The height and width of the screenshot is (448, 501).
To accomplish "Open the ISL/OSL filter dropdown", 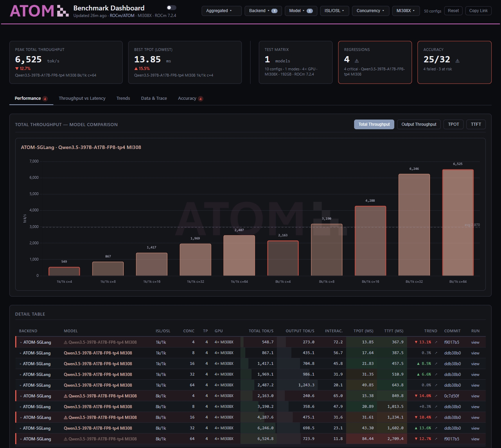I will click(x=334, y=11).
